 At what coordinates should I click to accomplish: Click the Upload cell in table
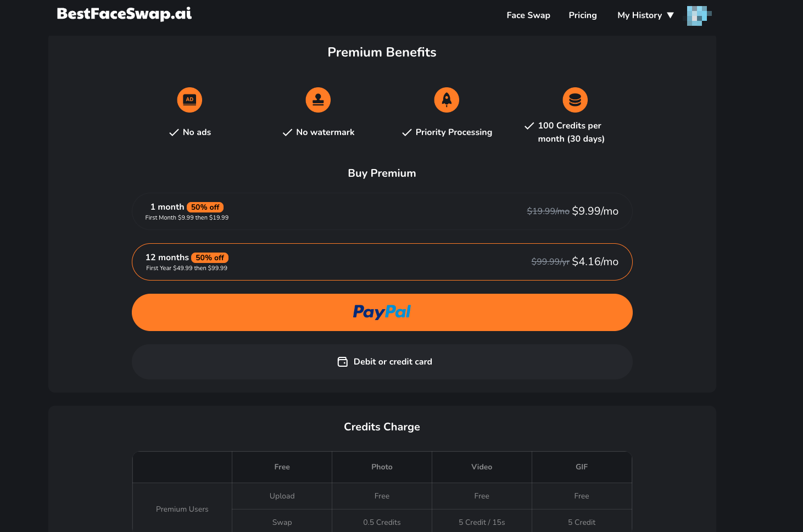tap(282, 496)
